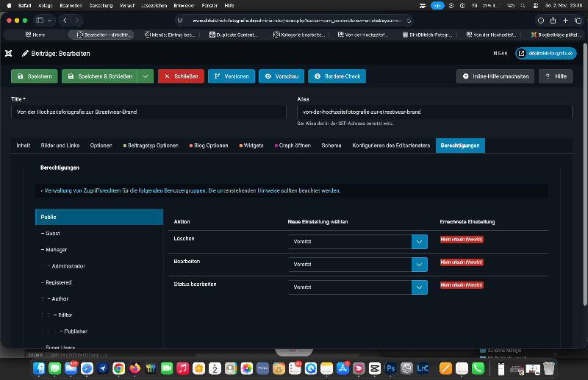Viewport: 588px width, 380px height.
Task: Click the Joomla logo icon
Action: pyautogui.click(x=8, y=54)
